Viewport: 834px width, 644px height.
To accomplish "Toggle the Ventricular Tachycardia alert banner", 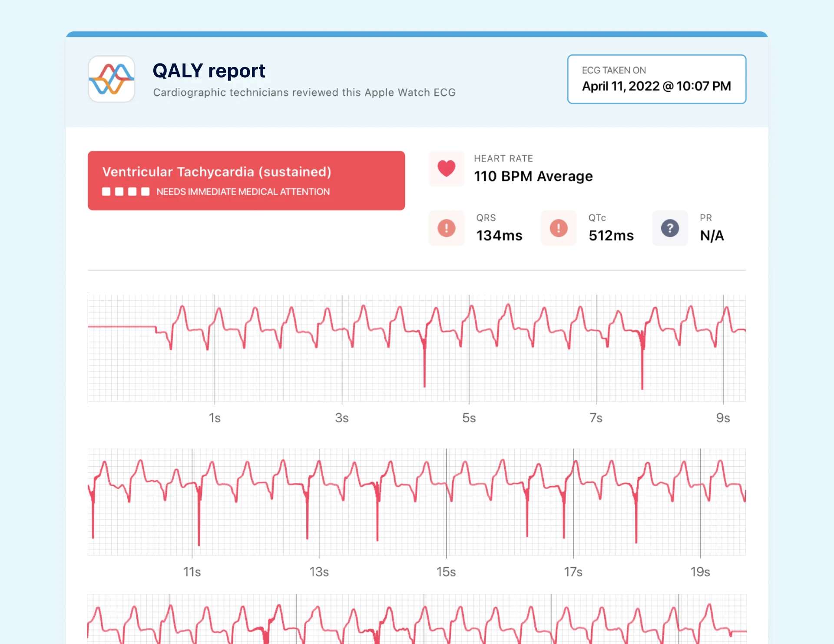I will coord(246,180).
